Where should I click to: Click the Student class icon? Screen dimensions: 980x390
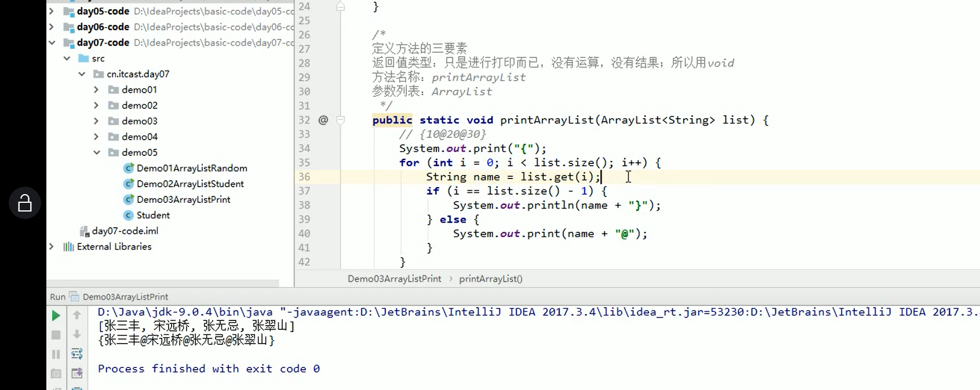click(x=129, y=215)
